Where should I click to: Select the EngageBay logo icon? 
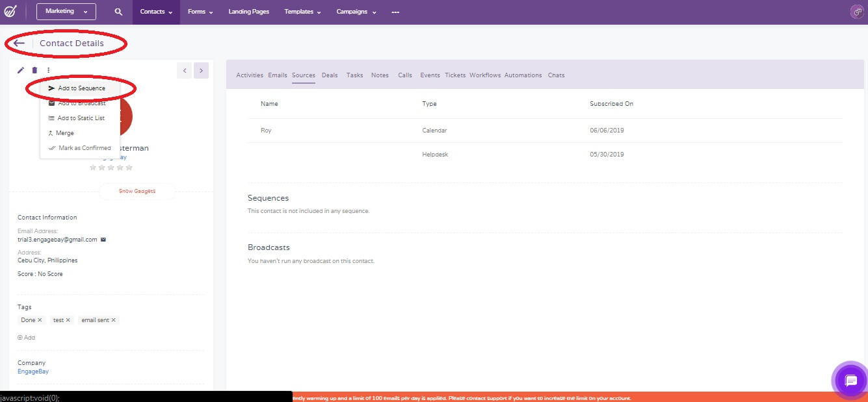pyautogui.click(x=9, y=11)
